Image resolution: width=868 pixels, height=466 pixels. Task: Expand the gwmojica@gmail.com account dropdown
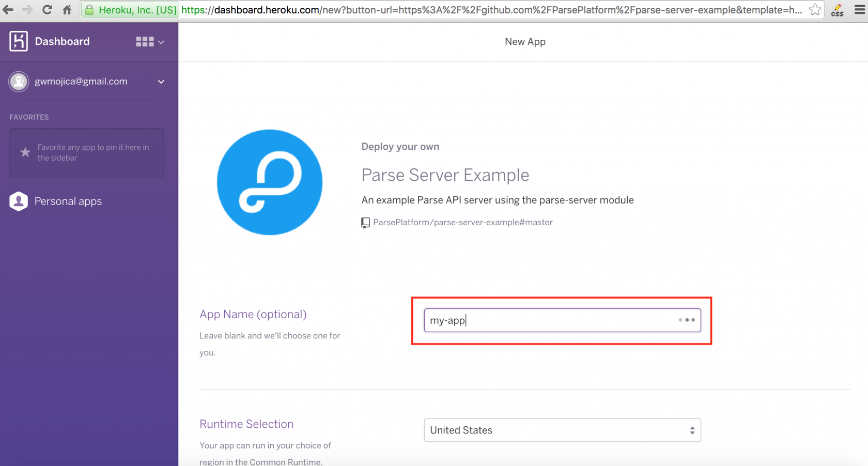pos(161,82)
